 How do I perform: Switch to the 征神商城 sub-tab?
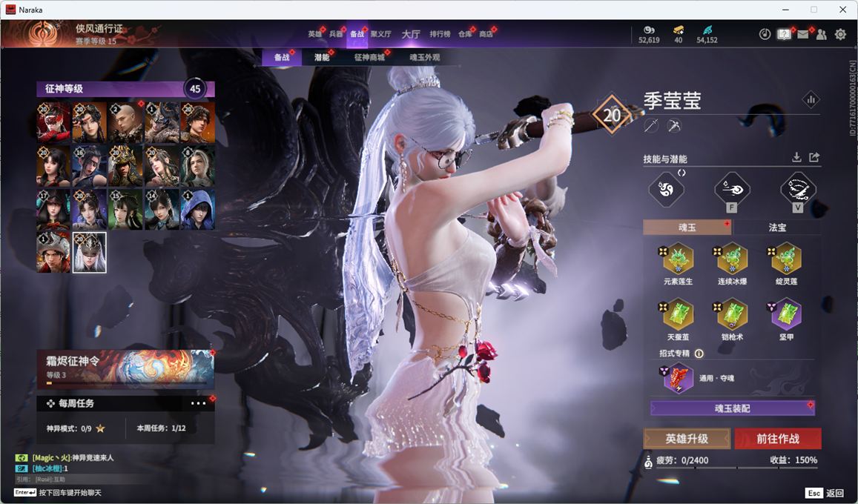click(x=369, y=57)
